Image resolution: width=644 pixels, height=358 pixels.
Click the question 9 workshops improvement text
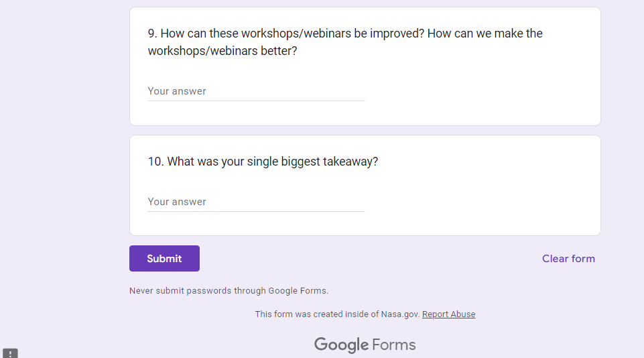click(x=345, y=42)
